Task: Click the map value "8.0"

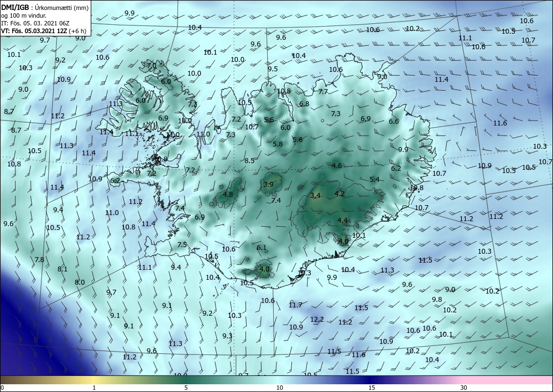Action: (x=80, y=282)
